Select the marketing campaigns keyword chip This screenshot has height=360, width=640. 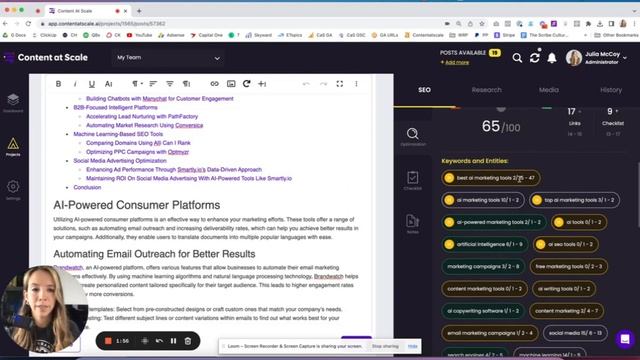tap(483, 267)
